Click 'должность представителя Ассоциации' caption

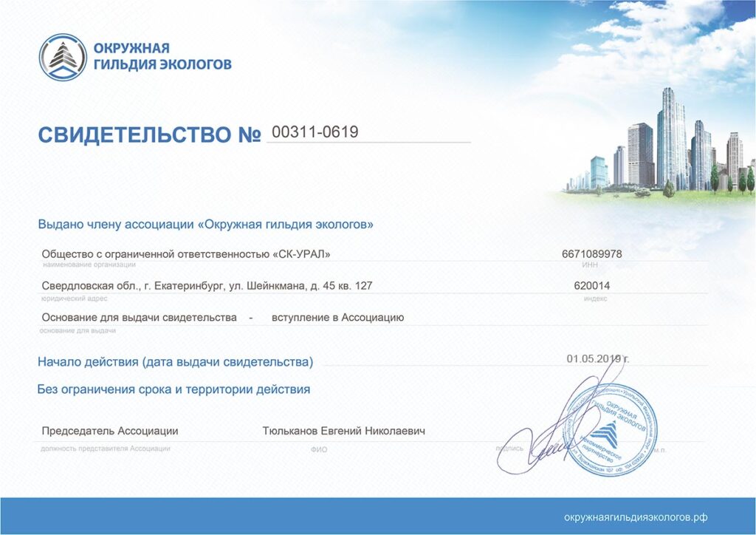click(106, 449)
